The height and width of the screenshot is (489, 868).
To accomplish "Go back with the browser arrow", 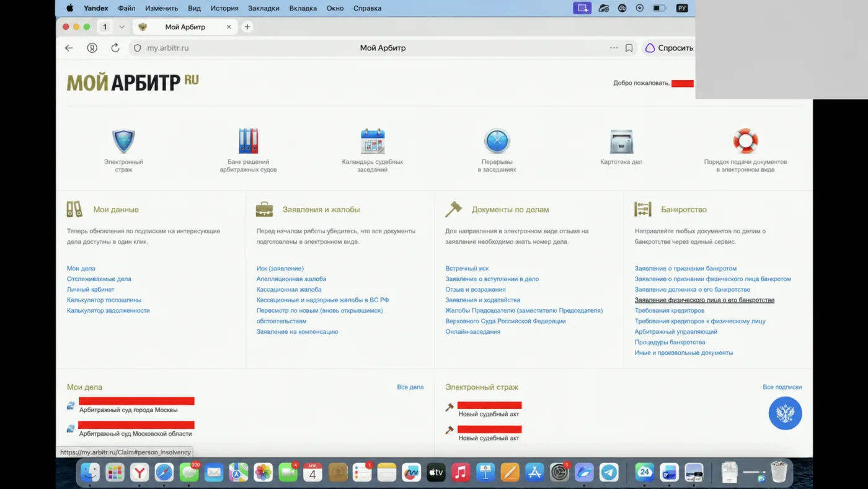I will point(69,48).
